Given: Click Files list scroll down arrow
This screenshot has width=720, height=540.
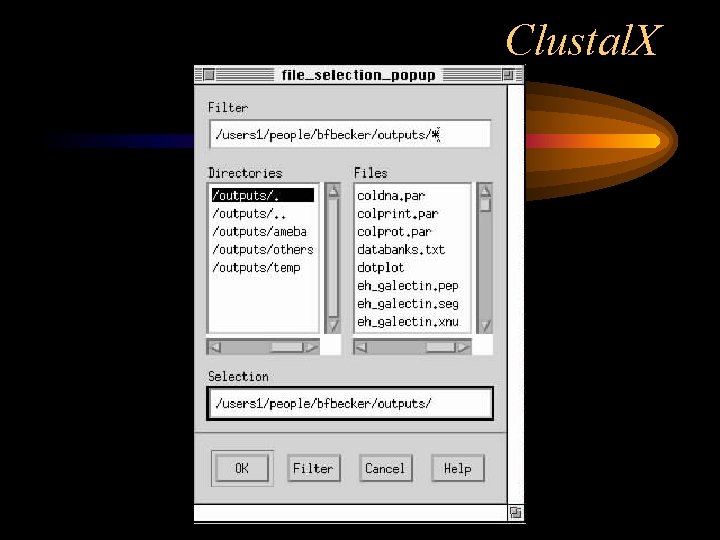Looking at the screenshot, I should pyautogui.click(x=485, y=326).
